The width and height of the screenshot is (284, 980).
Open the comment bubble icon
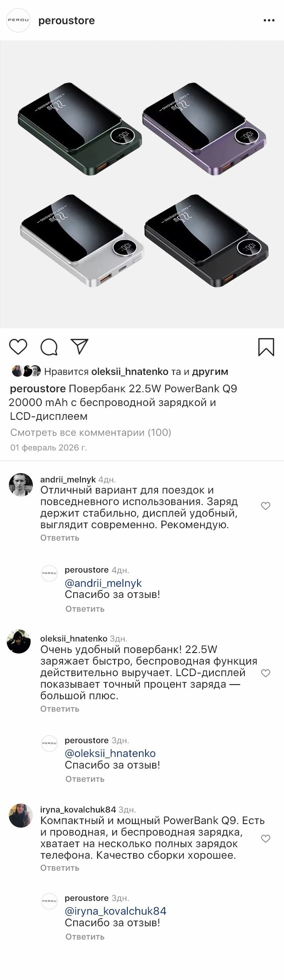[49, 347]
